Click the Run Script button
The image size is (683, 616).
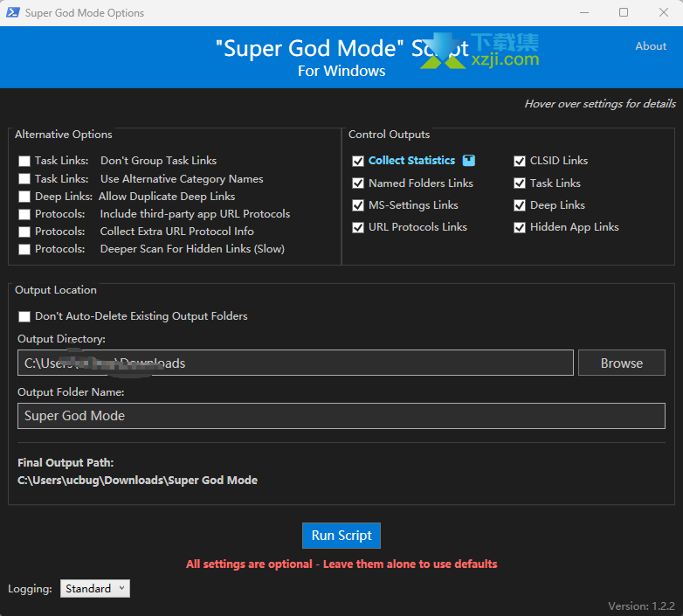pyautogui.click(x=341, y=536)
